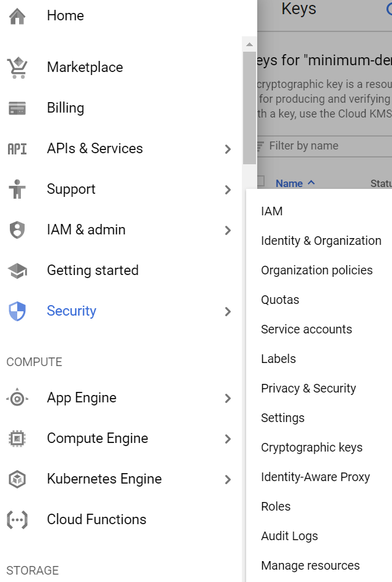
Task: Click the Marketplace shopping cart icon
Action: click(x=17, y=68)
